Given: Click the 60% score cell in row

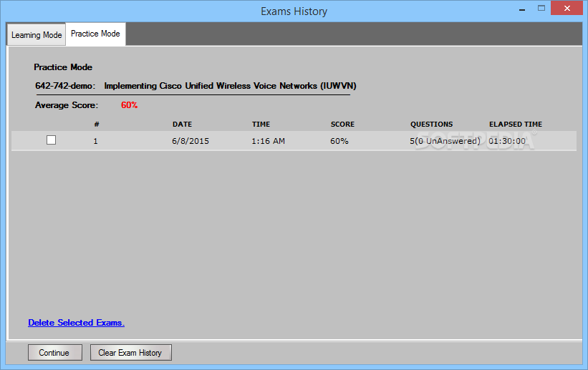Looking at the screenshot, I should (339, 141).
